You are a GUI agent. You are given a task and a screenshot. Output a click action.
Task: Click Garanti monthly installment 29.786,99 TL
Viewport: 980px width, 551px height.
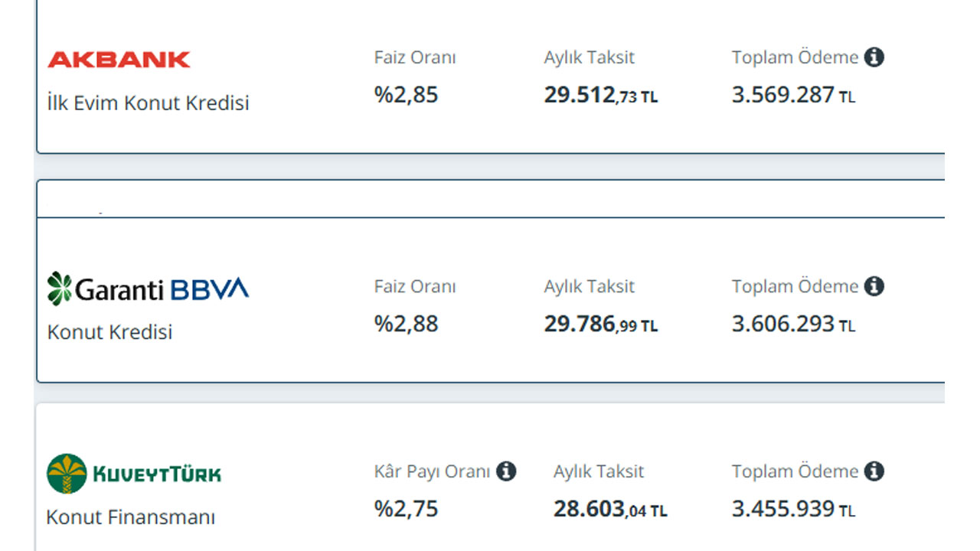[x=601, y=324]
